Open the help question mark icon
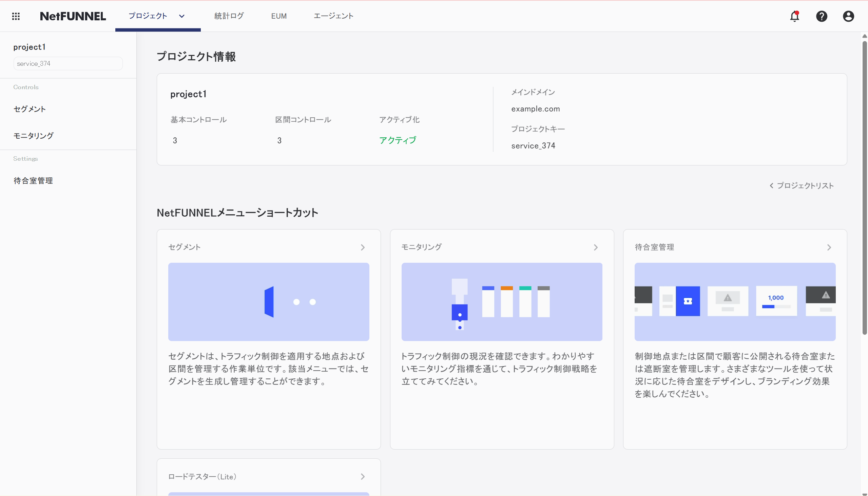Viewport: 868px width, 496px height. 821,16
